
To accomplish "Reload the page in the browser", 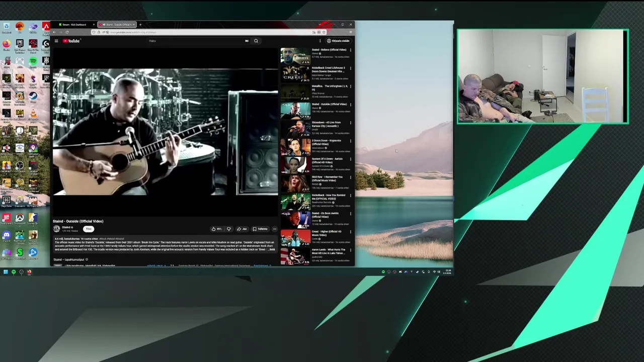I will [x=67, y=32].
